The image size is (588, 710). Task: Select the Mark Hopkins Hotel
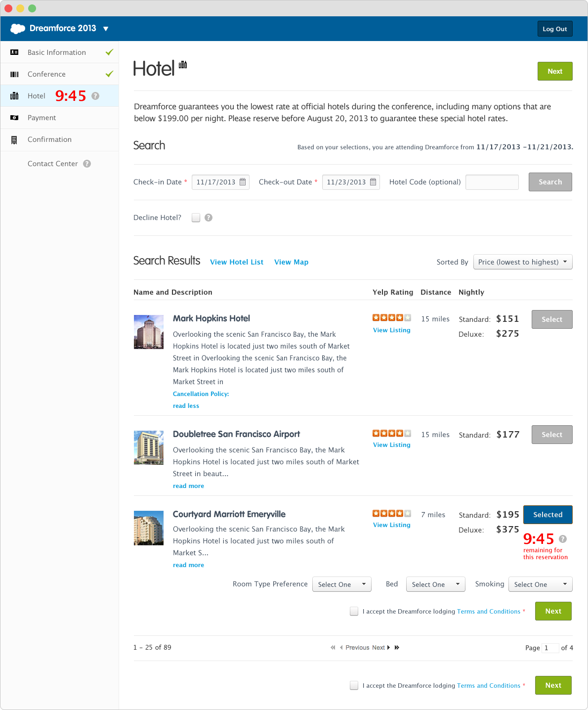click(552, 319)
